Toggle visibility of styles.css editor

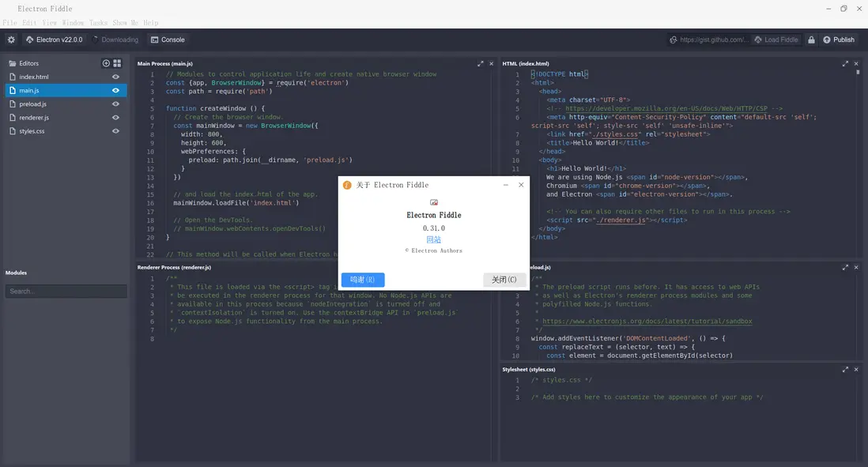click(115, 131)
